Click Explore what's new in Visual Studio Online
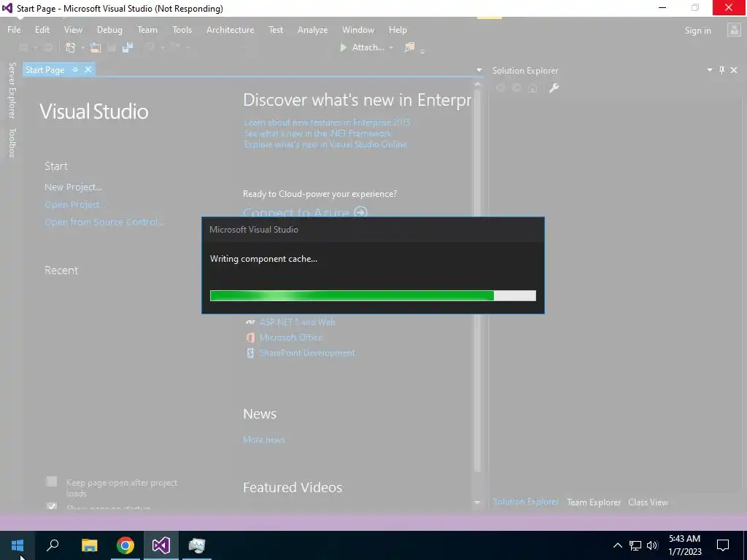747x560 pixels. [x=325, y=144]
